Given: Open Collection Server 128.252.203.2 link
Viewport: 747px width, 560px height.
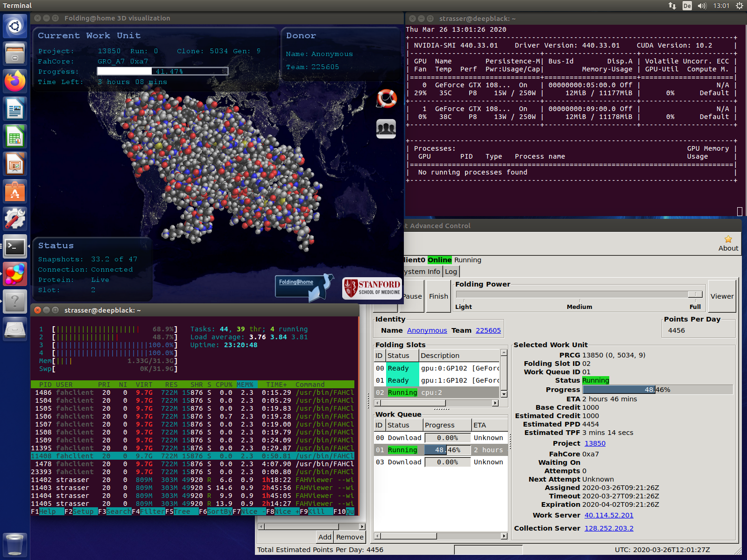Looking at the screenshot, I should point(609,528).
